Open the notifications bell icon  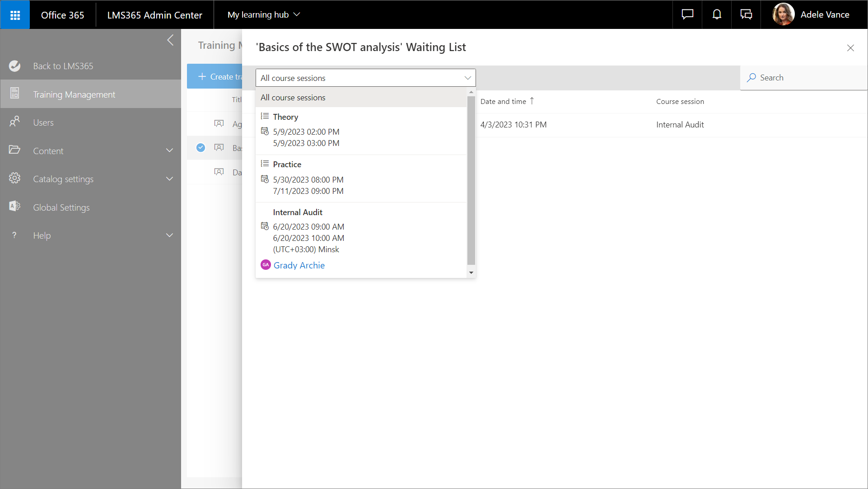717,14
